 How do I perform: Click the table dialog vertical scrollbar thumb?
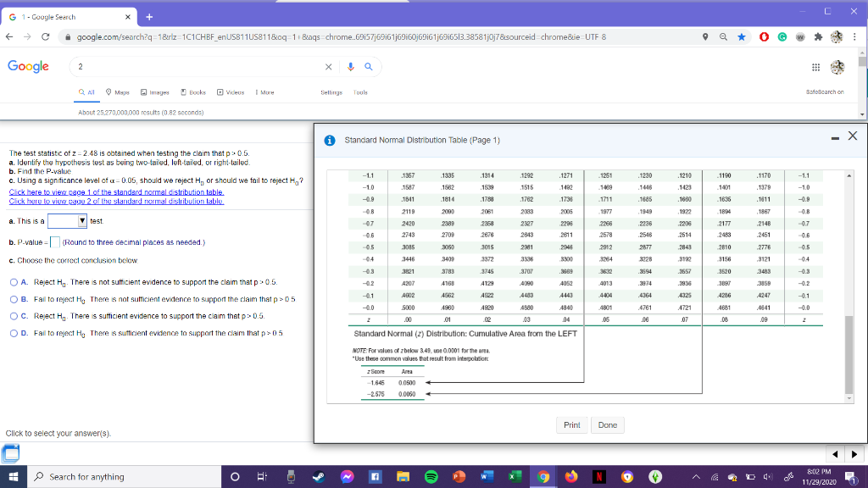click(849, 354)
